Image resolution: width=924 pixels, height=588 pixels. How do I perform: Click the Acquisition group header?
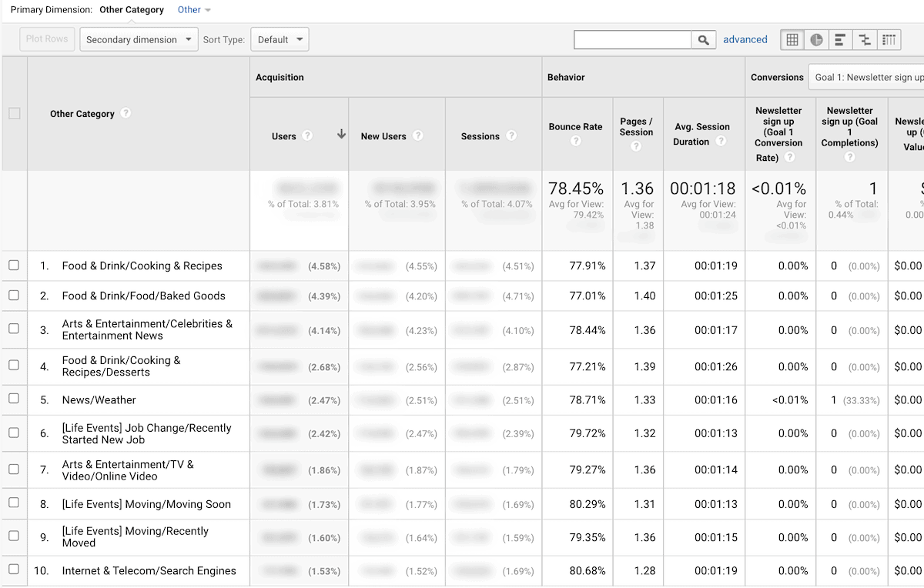click(280, 77)
